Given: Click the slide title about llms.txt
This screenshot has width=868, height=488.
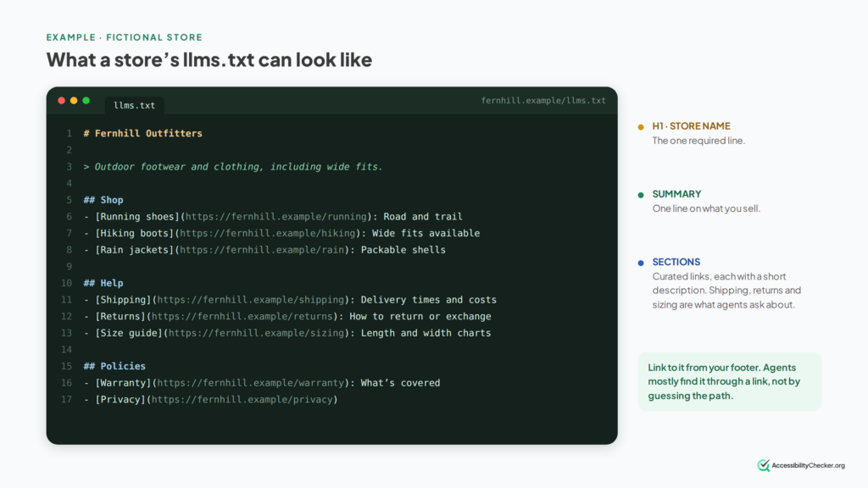Looking at the screenshot, I should (x=209, y=59).
